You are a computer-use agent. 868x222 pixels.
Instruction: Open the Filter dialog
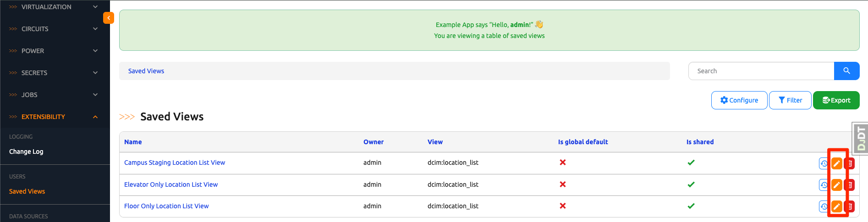(790, 100)
